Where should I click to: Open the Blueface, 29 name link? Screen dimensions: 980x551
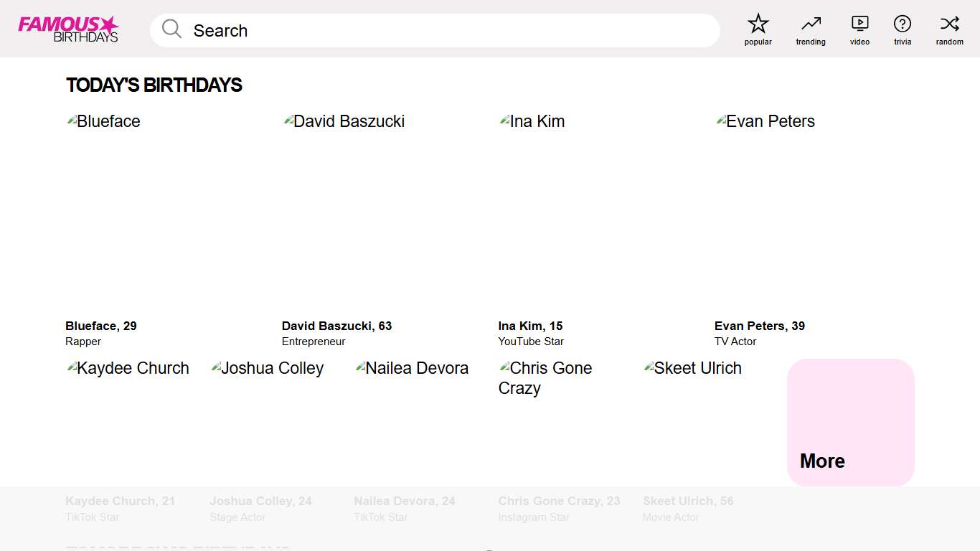[x=100, y=326]
